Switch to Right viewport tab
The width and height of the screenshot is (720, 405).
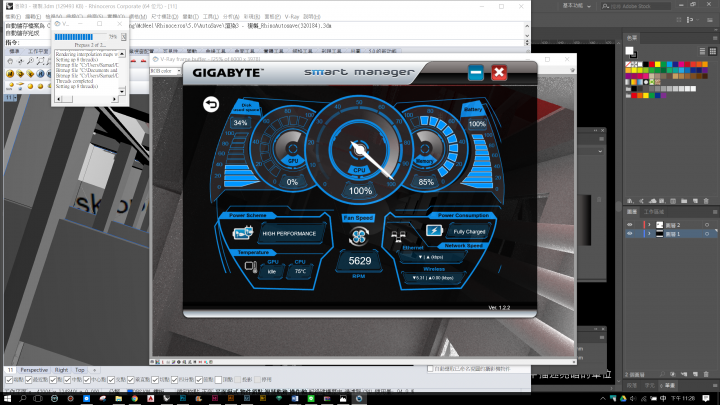coord(61,370)
